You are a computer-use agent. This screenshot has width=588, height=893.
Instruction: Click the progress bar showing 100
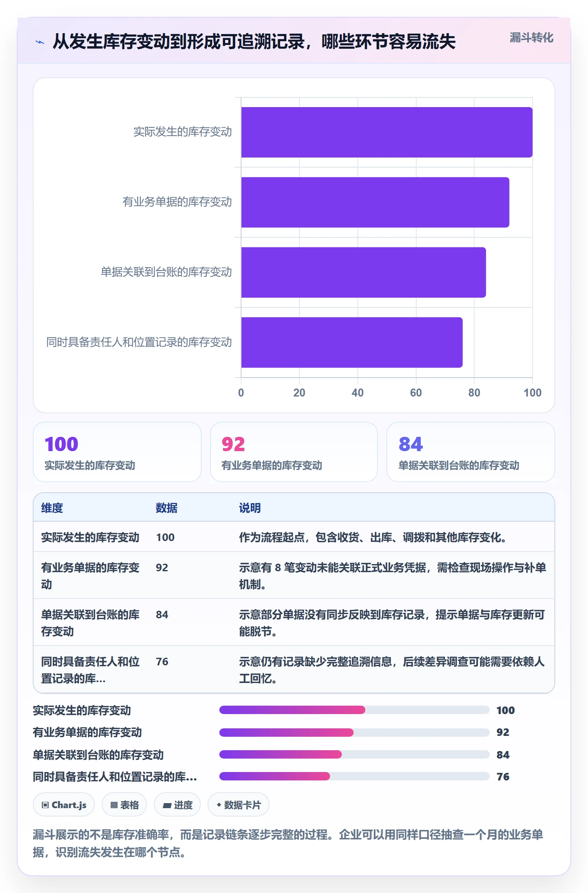[x=354, y=710]
